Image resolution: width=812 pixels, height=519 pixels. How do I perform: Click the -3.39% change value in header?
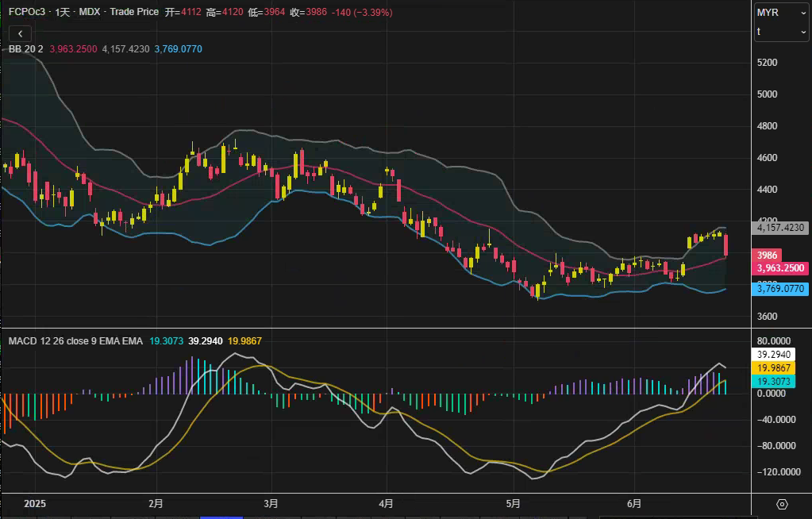pos(373,12)
